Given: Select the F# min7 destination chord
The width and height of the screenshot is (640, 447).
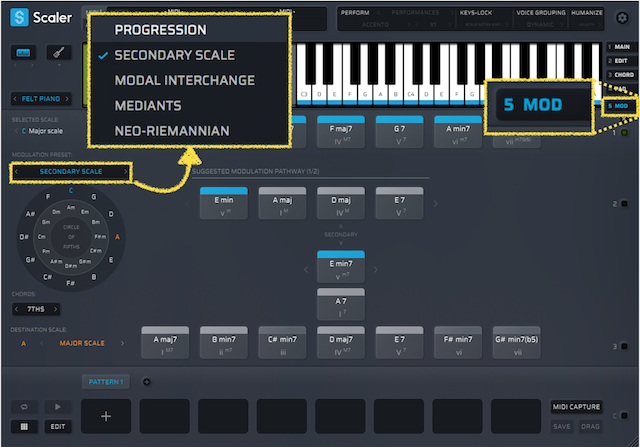Looking at the screenshot, I should [x=458, y=342].
